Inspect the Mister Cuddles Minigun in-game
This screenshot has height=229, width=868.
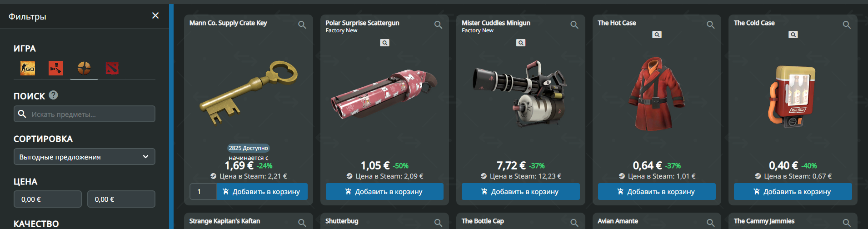521,43
